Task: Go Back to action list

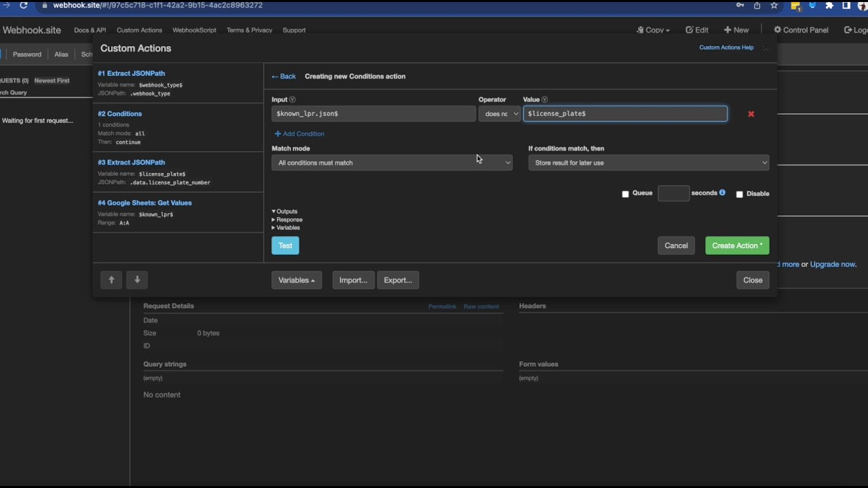Action: pos(283,77)
